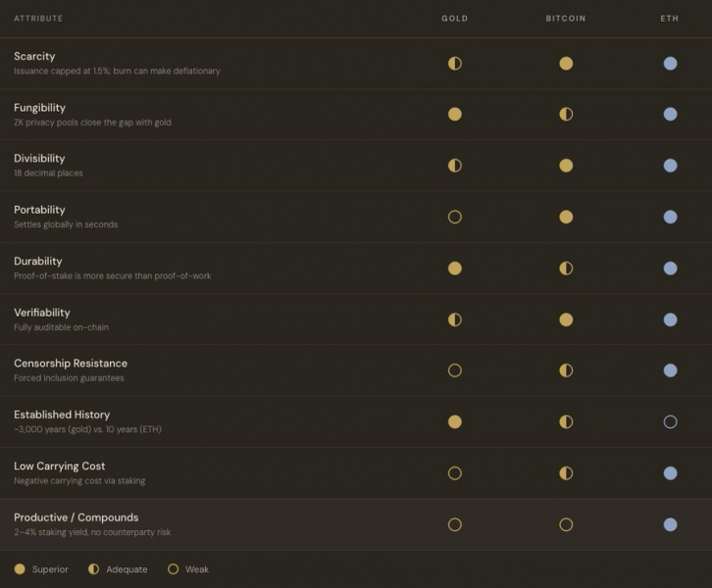This screenshot has width=712, height=588.
Task: Click the Established History row title
Action: click(x=62, y=415)
